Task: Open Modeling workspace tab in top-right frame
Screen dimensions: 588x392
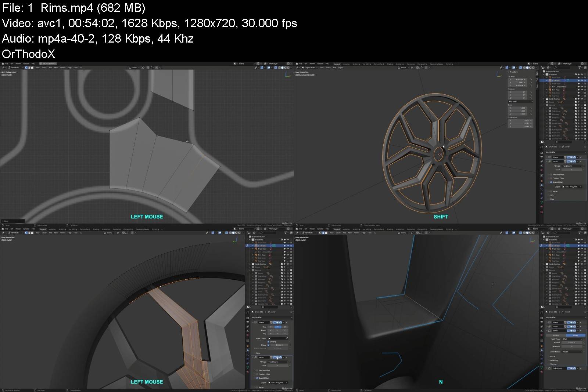Action: 346,64
